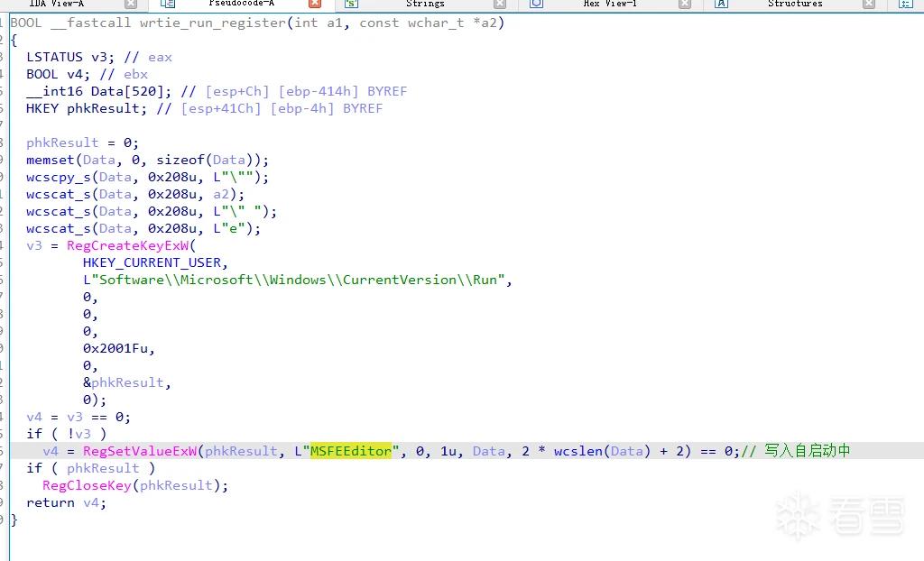Click the Structures tab 'A' icon
This screenshot has height=561, width=924.
(721, 4)
